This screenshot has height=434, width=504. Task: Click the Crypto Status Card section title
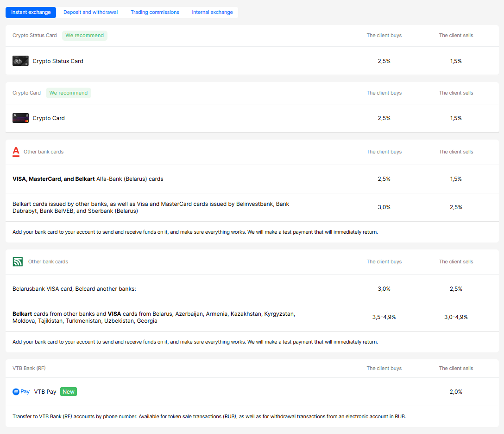click(x=34, y=35)
